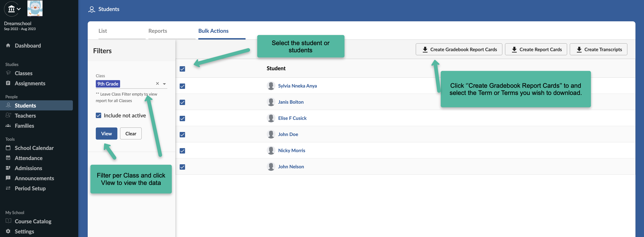This screenshot has height=237, width=644.
Task: Open Elise F Cusick's student link
Action: 292,118
